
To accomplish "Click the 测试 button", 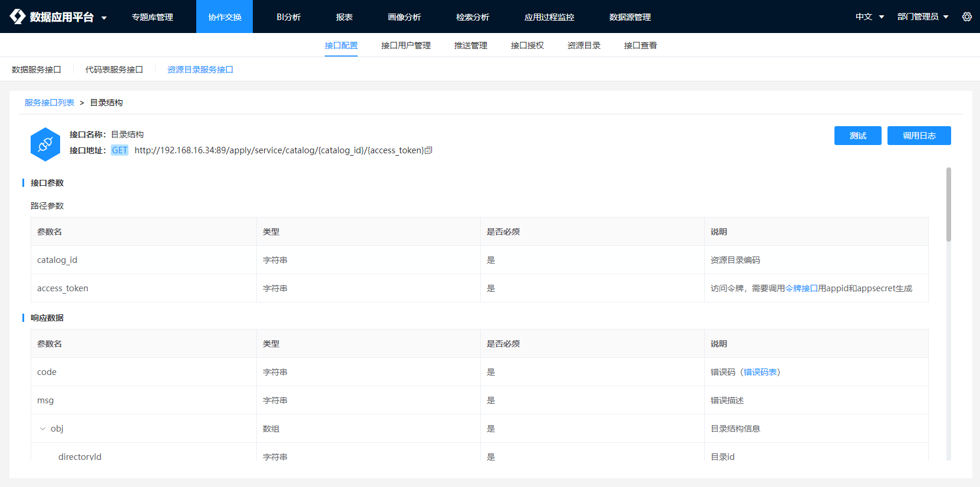I will click(857, 136).
